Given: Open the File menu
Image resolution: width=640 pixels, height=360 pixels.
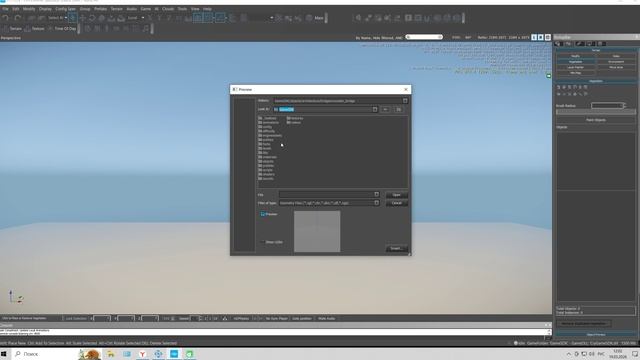Looking at the screenshot, I should click(5, 9).
